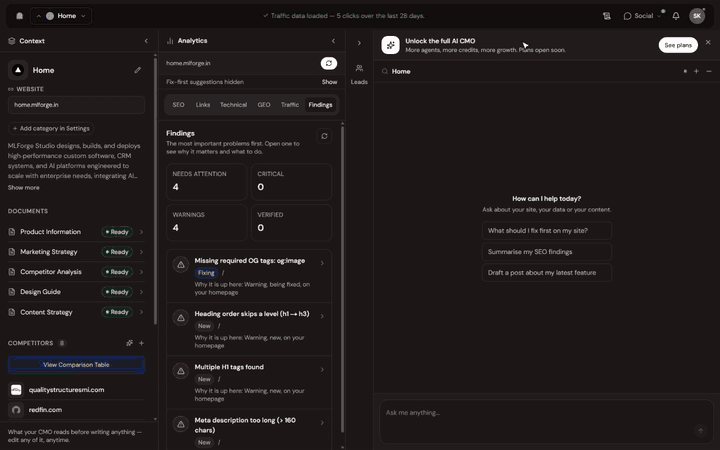This screenshot has height=450, width=720.
Task: Open the notifications bell
Action: tap(676, 16)
